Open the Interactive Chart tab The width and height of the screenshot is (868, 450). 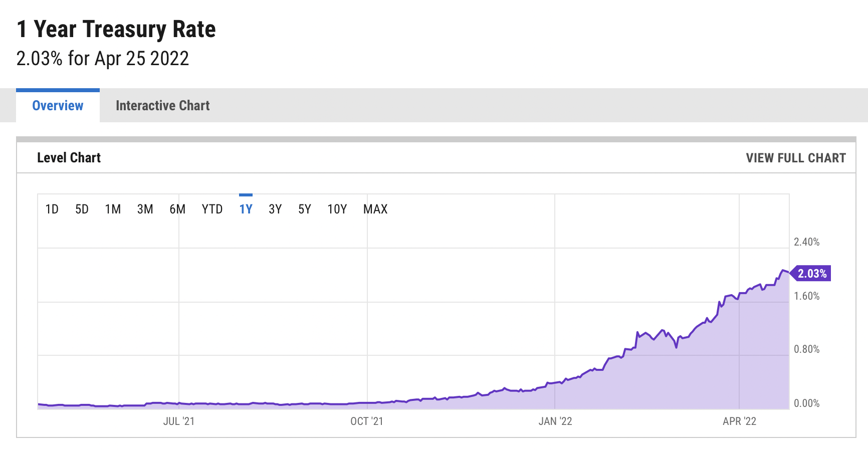pyautogui.click(x=162, y=105)
